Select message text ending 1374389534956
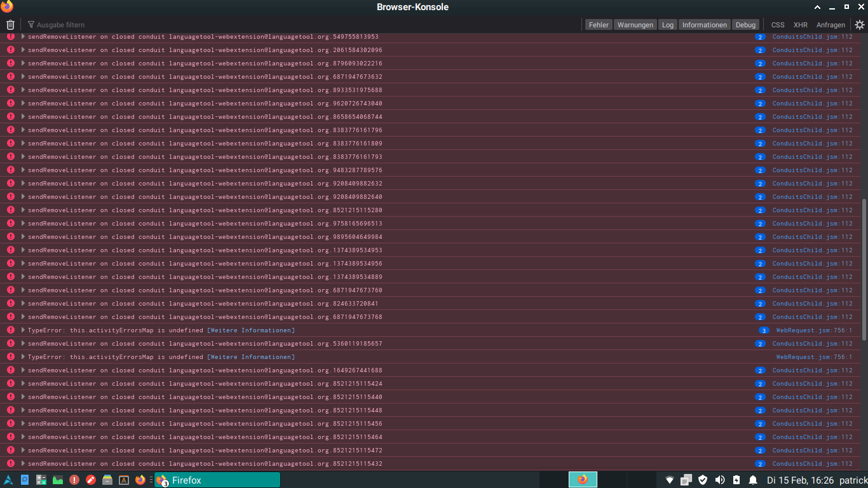The image size is (868, 488). (x=205, y=264)
